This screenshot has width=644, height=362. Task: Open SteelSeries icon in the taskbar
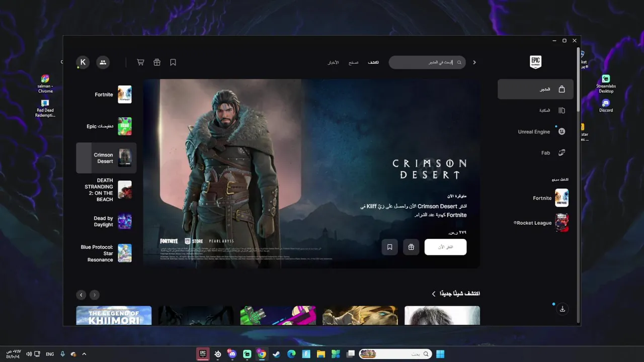pyautogui.click(x=217, y=354)
